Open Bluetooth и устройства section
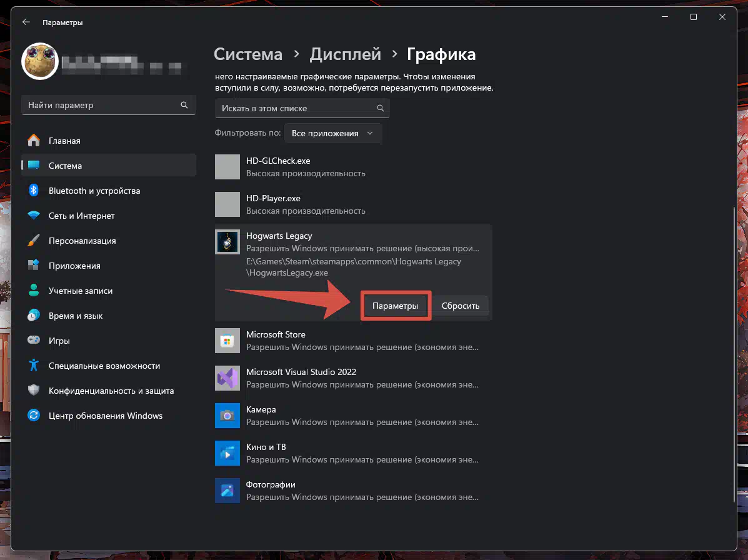748x560 pixels. click(x=109, y=191)
